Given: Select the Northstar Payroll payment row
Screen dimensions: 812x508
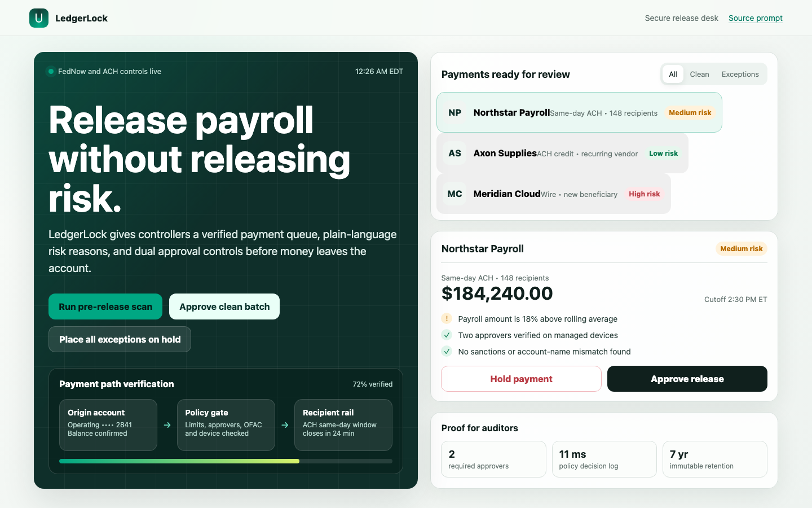Looking at the screenshot, I should pos(579,112).
